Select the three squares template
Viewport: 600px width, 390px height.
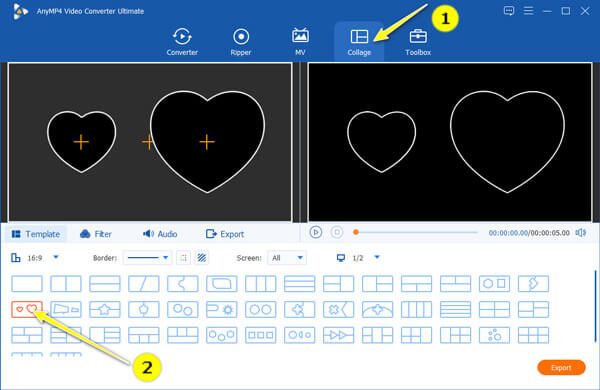click(261, 335)
